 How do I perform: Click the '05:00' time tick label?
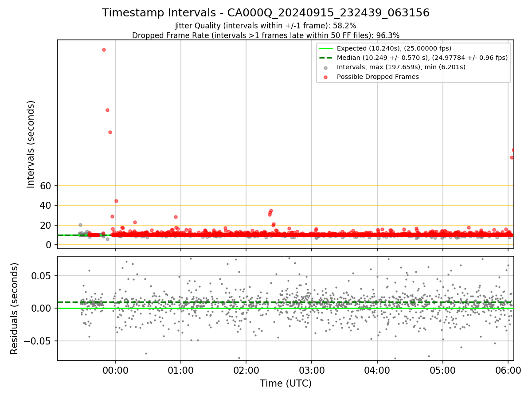[443, 370]
